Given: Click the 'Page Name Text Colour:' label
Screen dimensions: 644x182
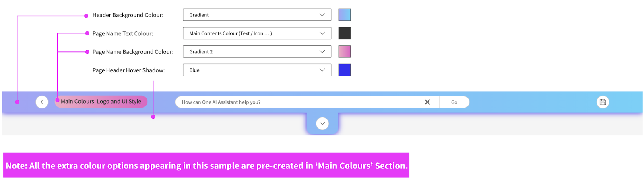Looking at the screenshot, I should 123,34.
